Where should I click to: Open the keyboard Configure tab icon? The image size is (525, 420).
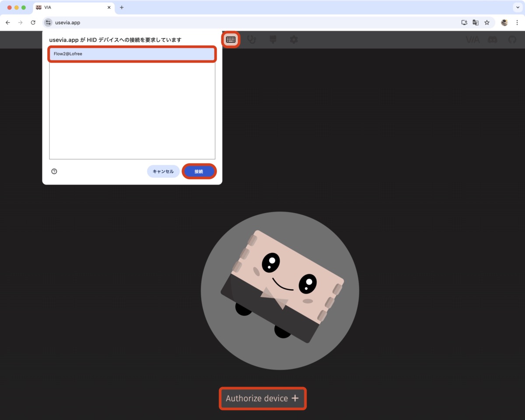click(231, 40)
